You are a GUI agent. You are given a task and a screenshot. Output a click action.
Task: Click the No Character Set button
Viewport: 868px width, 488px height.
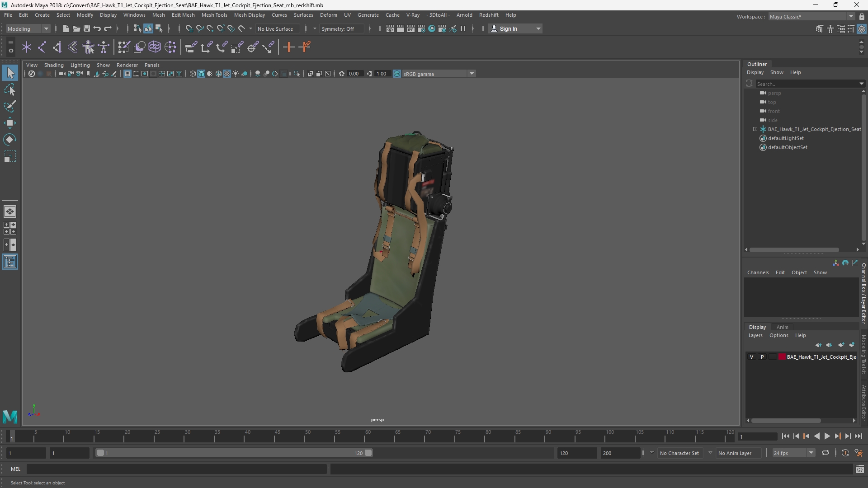(679, 453)
